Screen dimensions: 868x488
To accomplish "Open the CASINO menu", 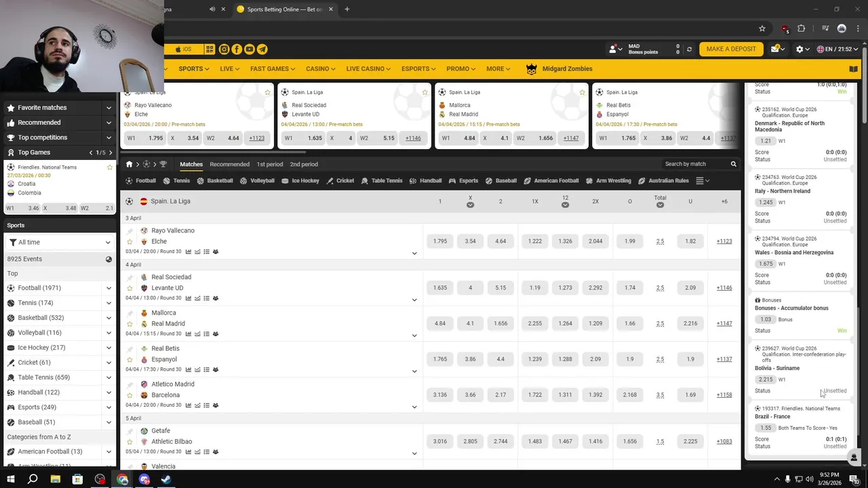I will (320, 69).
